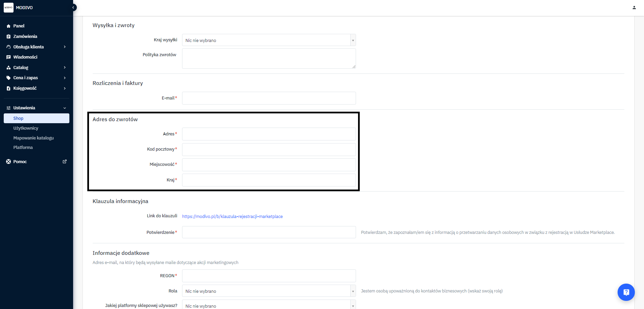
Task: Click the Ustawienia sliders icon
Action: click(8, 108)
